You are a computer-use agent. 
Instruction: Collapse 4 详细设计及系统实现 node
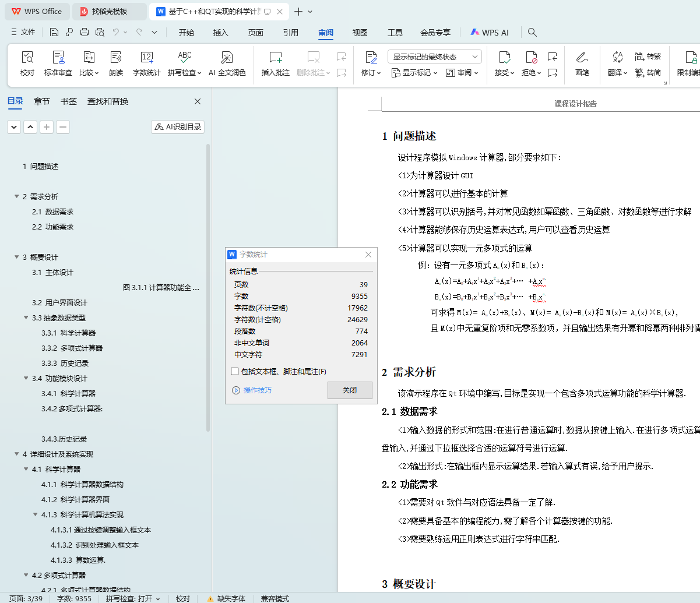tap(17, 454)
